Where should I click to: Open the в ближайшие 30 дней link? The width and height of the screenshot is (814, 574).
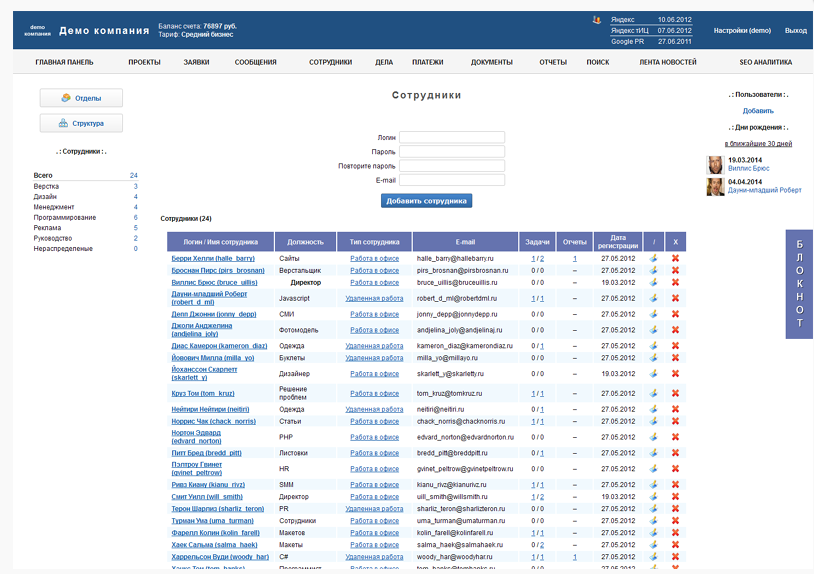click(x=758, y=143)
